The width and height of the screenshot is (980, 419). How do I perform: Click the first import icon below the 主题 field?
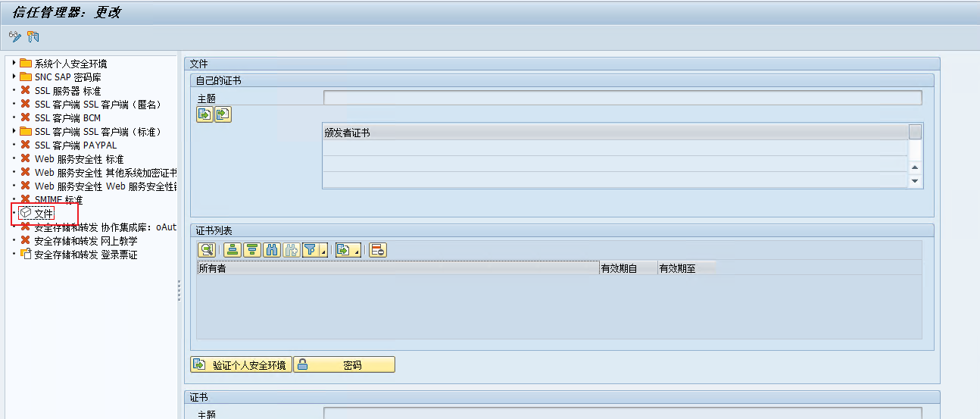click(x=204, y=114)
